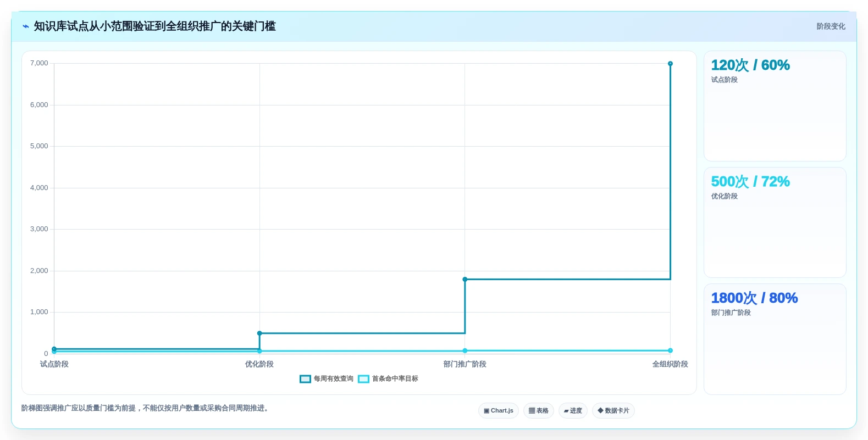868x440 pixels.
Task: Click the 5,000 y-axis label
Action: pyautogui.click(x=39, y=146)
